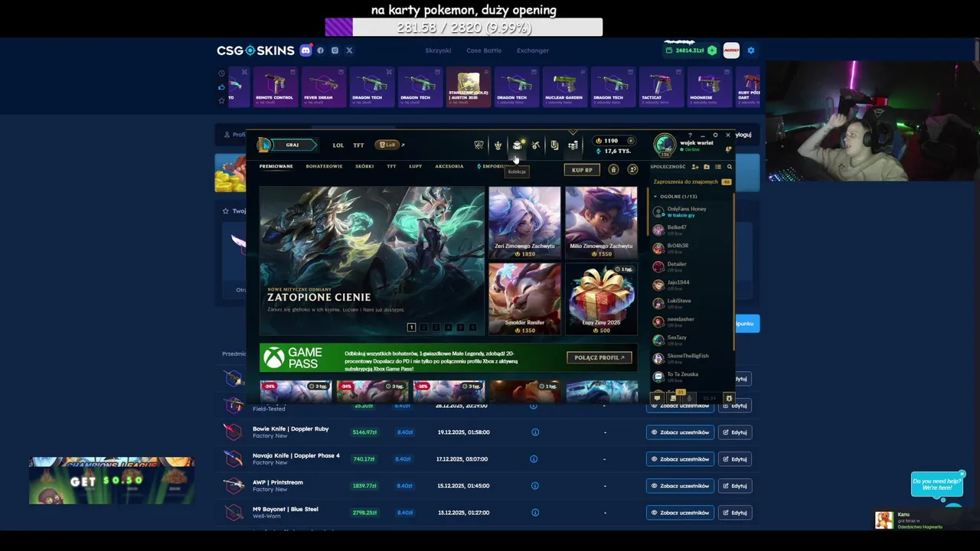Switch to the TFT game tab
This screenshot has width=980, height=551.
358,145
